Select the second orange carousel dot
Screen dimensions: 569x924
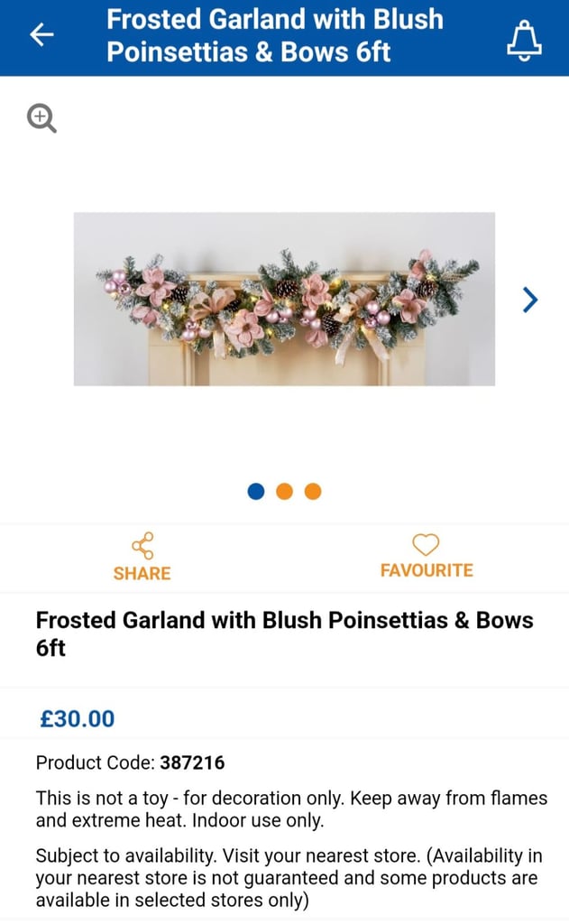tap(285, 491)
